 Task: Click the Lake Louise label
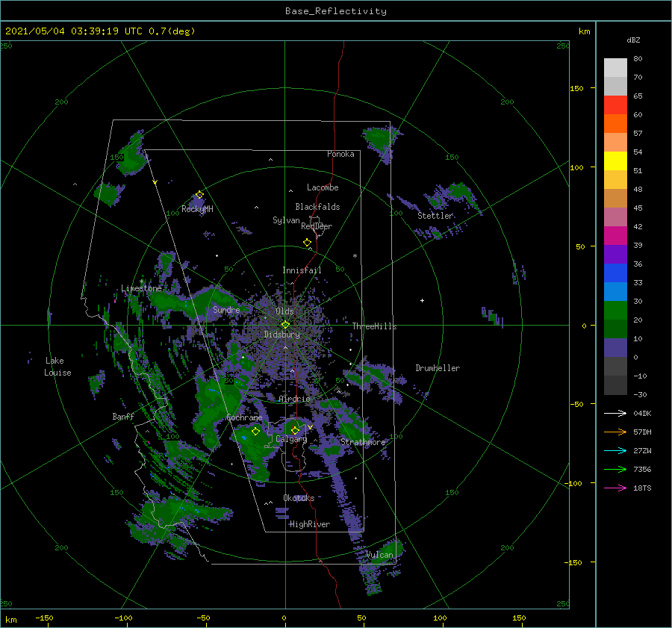tap(57, 367)
